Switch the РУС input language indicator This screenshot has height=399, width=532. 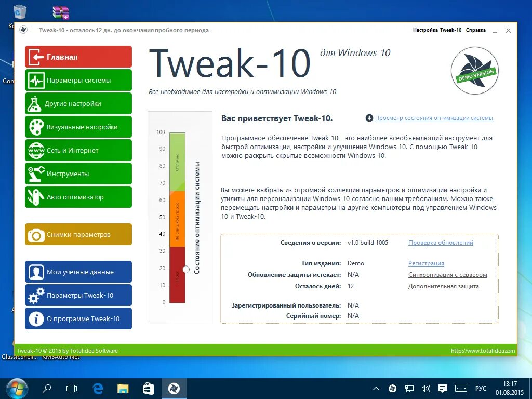(481, 389)
